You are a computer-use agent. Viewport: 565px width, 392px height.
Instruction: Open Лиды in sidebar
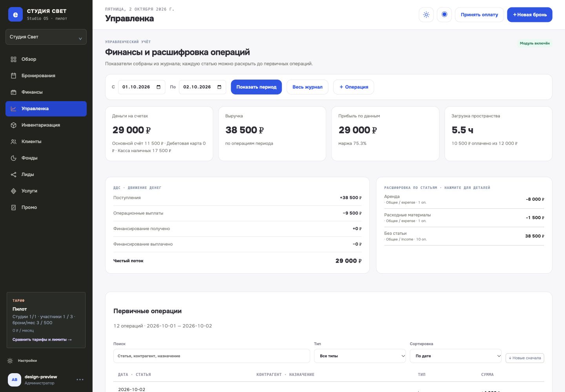46,174
